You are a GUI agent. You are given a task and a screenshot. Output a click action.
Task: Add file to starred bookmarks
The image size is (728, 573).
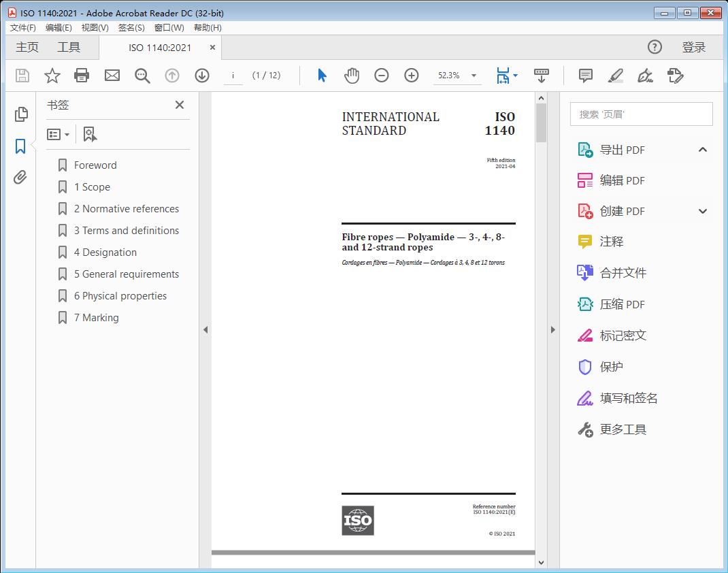pos(52,76)
